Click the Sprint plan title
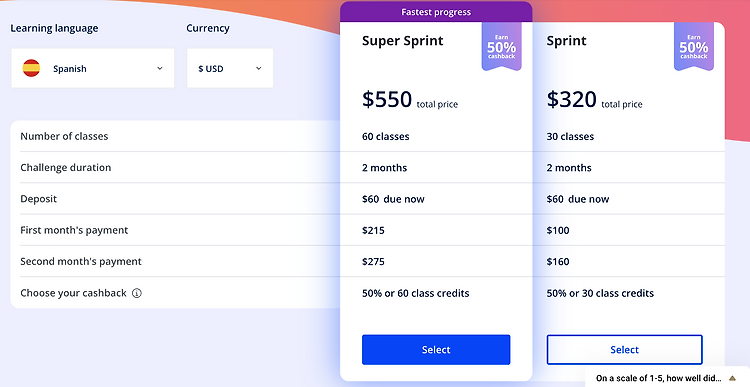750x387 pixels. click(x=566, y=41)
